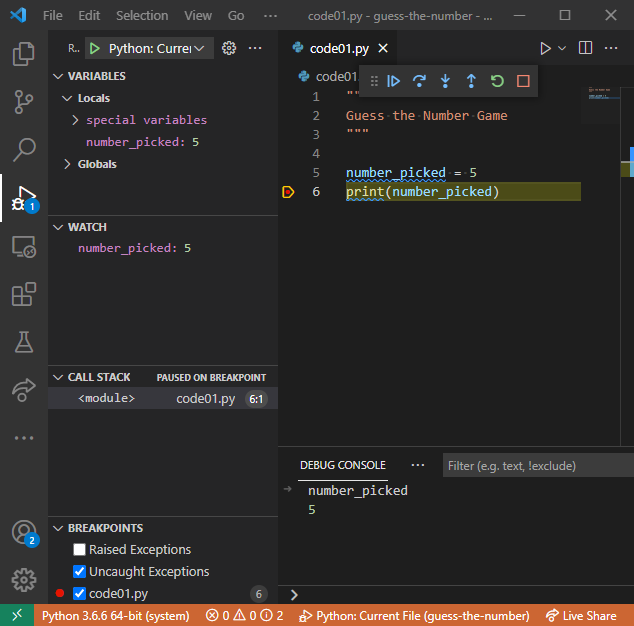
Task: Click the debug console filter input field
Action: click(x=536, y=466)
